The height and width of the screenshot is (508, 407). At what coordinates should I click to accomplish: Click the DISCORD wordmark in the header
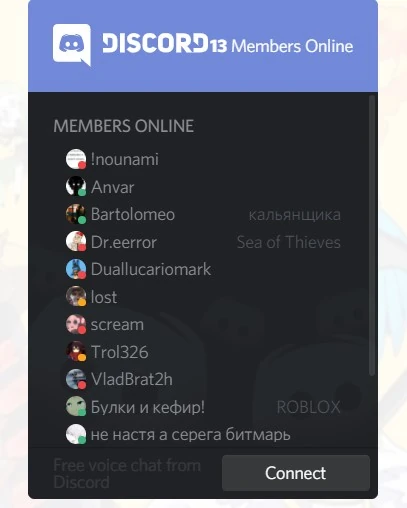tap(155, 43)
